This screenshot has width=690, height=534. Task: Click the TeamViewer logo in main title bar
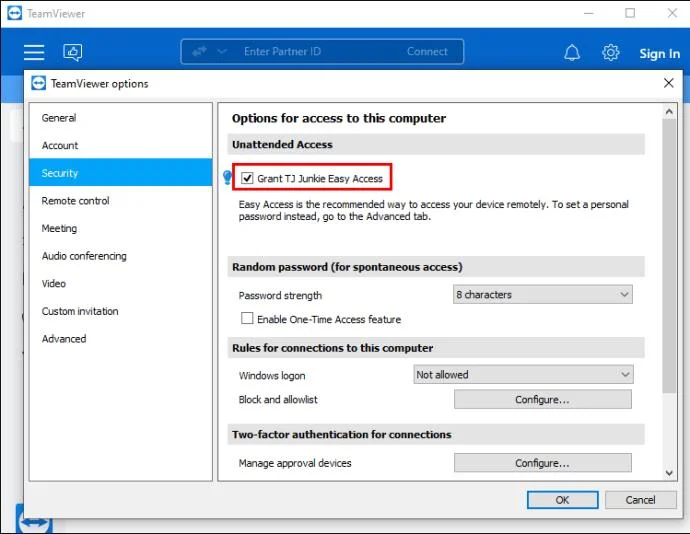(x=14, y=13)
